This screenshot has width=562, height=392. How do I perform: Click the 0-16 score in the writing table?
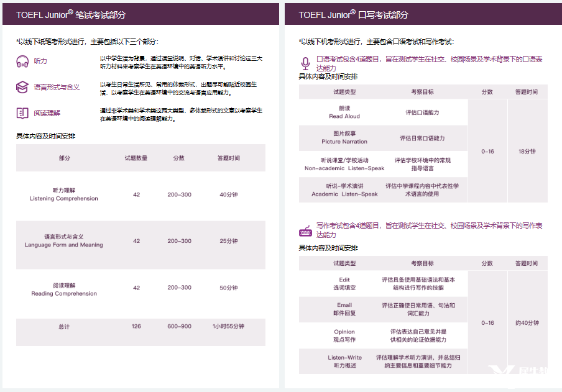487,323
